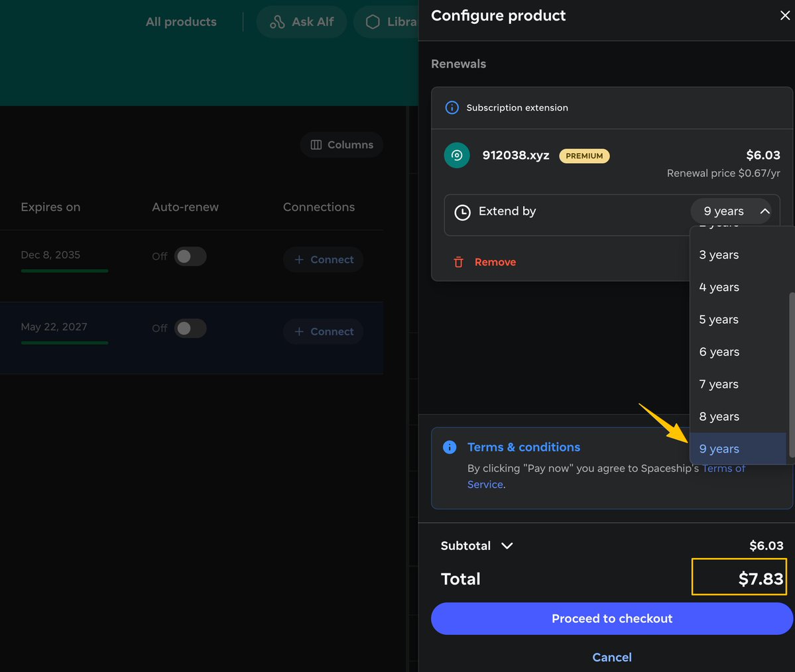Click the dropdown list scrollbar
Screen dimensions: 795x672
pos(792,375)
